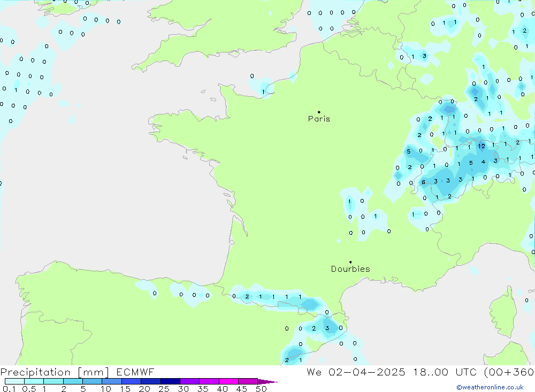Click the '(00+360' forecast offset text
535x392 pixels.
[x=509, y=372]
